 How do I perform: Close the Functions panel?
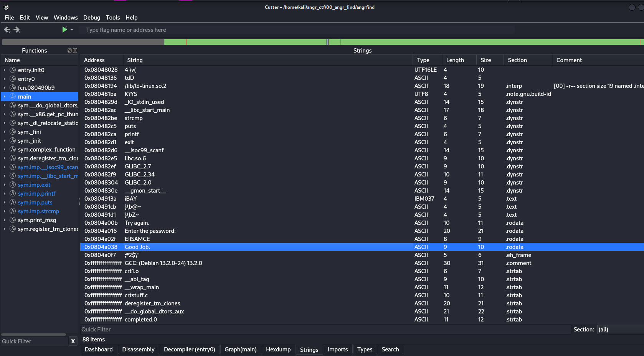click(75, 51)
